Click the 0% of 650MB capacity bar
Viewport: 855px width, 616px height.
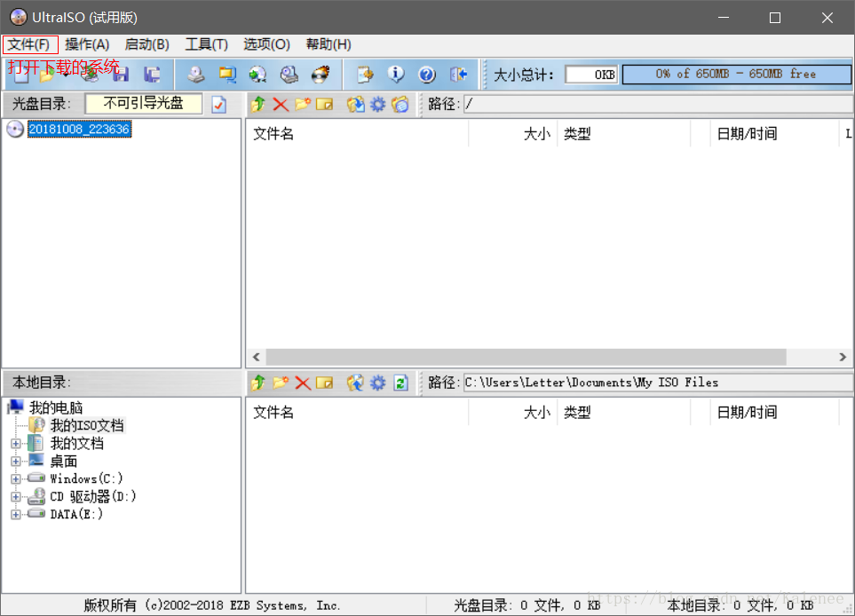(736, 75)
